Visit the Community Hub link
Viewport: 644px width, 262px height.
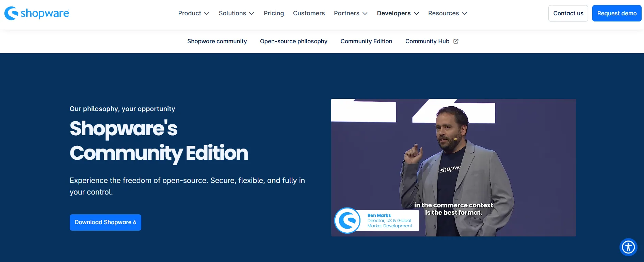click(x=432, y=41)
